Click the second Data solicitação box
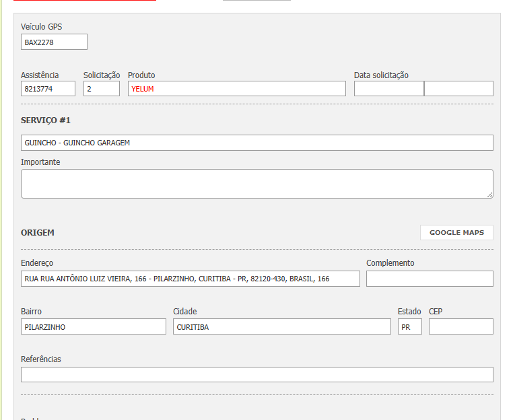The height and width of the screenshot is (420, 513). point(459,89)
